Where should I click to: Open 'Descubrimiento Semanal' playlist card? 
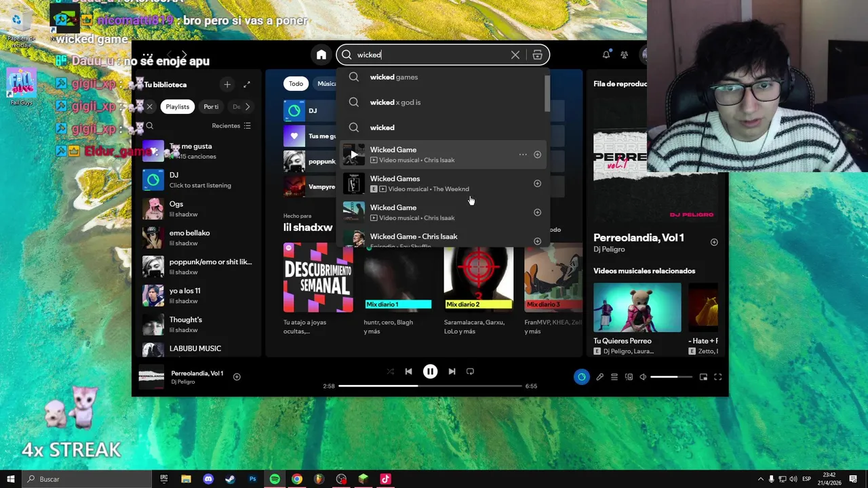318,289
